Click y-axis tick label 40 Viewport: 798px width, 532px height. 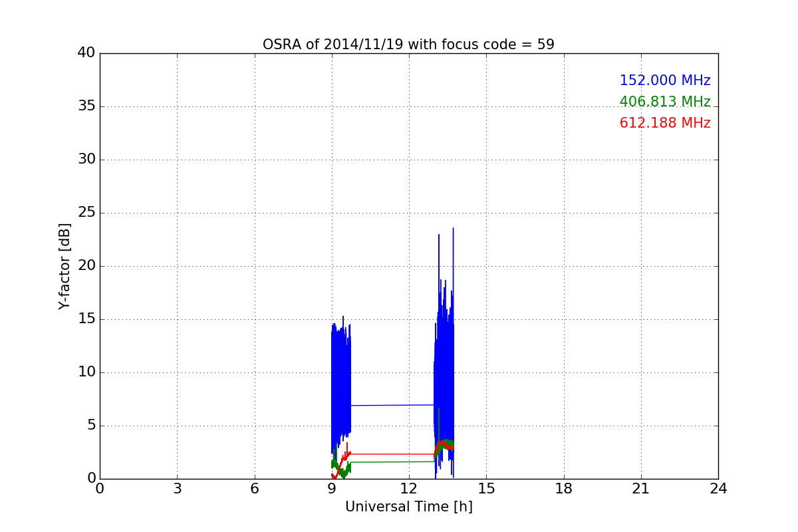pyautogui.click(x=86, y=53)
